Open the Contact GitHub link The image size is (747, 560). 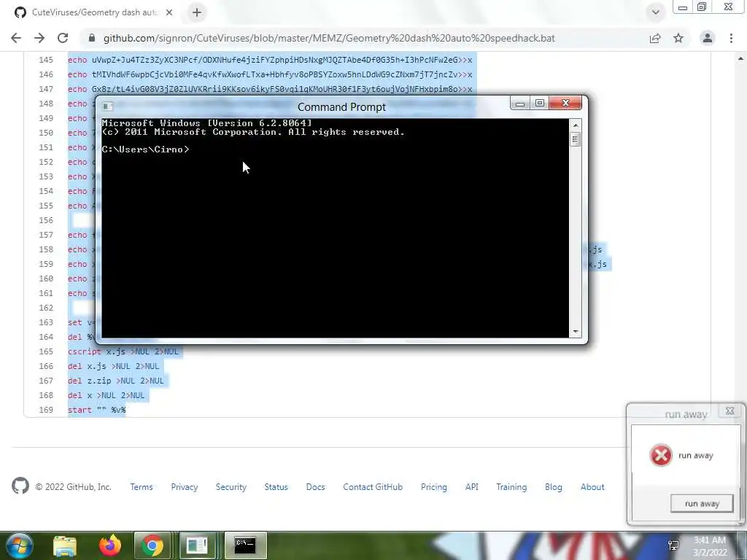point(373,486)
